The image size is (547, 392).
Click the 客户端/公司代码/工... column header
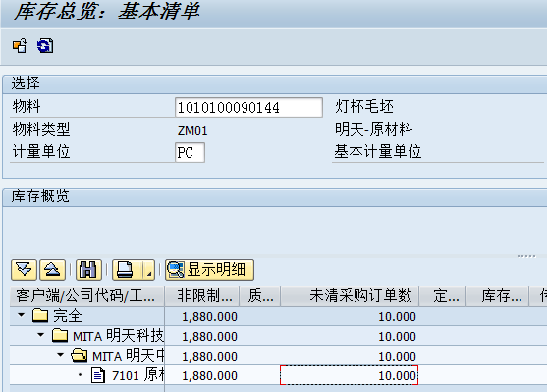(x=86, y=296)
